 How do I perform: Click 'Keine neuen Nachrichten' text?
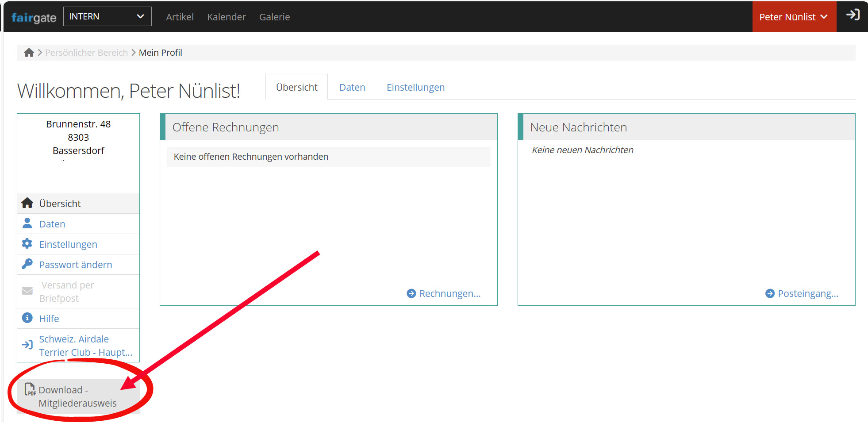coord(583,150)
